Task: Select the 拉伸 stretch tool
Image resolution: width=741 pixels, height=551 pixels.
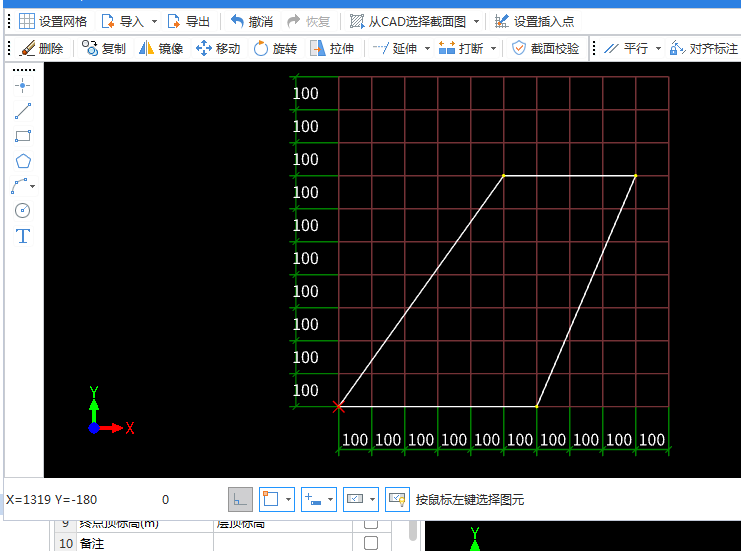Action: coord(332,48)
